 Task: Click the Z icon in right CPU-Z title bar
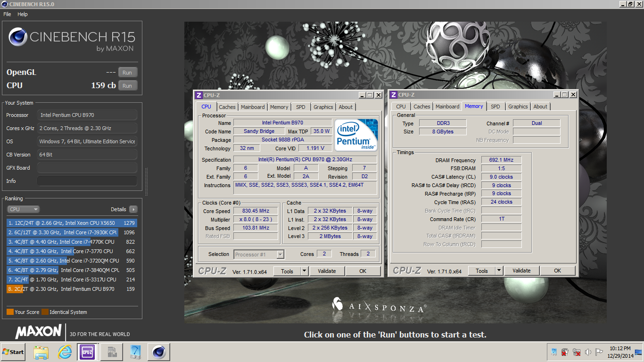click(x=394, y=95)
